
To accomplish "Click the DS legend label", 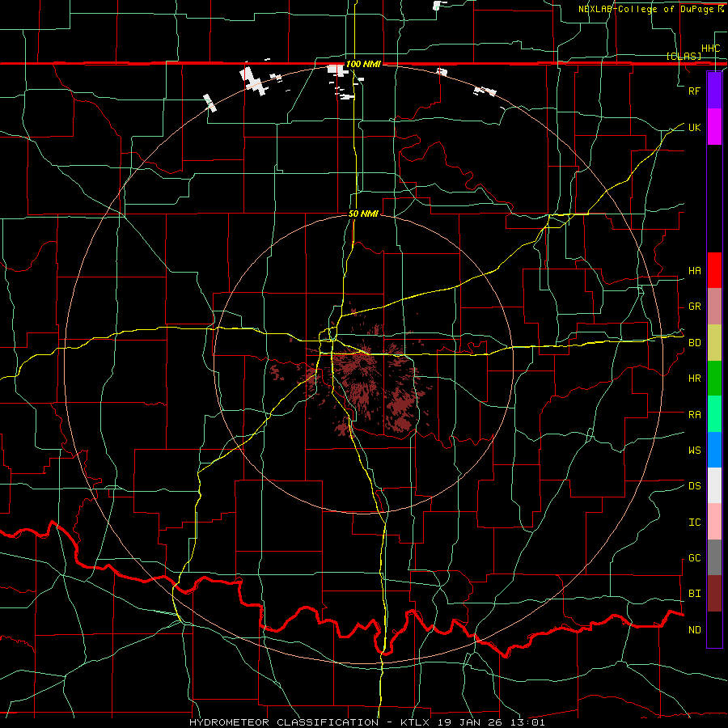I will click(694, 486).
